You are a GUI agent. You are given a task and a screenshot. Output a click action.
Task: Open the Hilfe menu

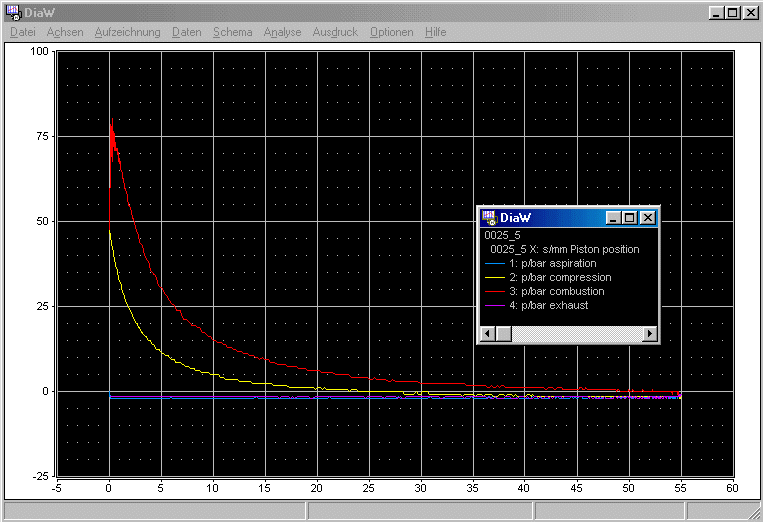(435, 32)
